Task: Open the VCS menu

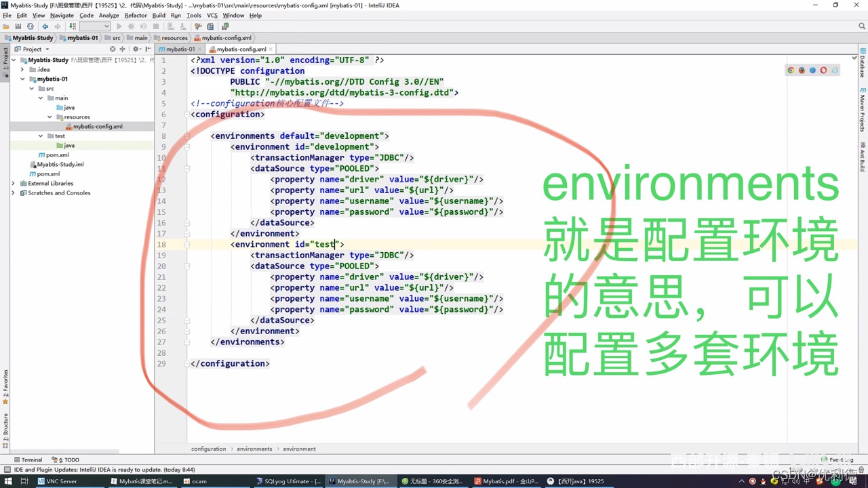Action: (212, 15)
